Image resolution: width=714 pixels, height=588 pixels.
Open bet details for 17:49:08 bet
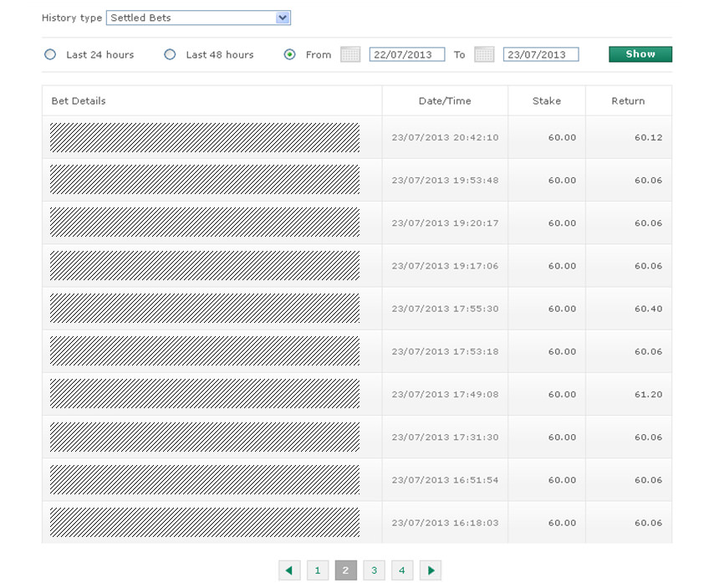coord(205,394)
